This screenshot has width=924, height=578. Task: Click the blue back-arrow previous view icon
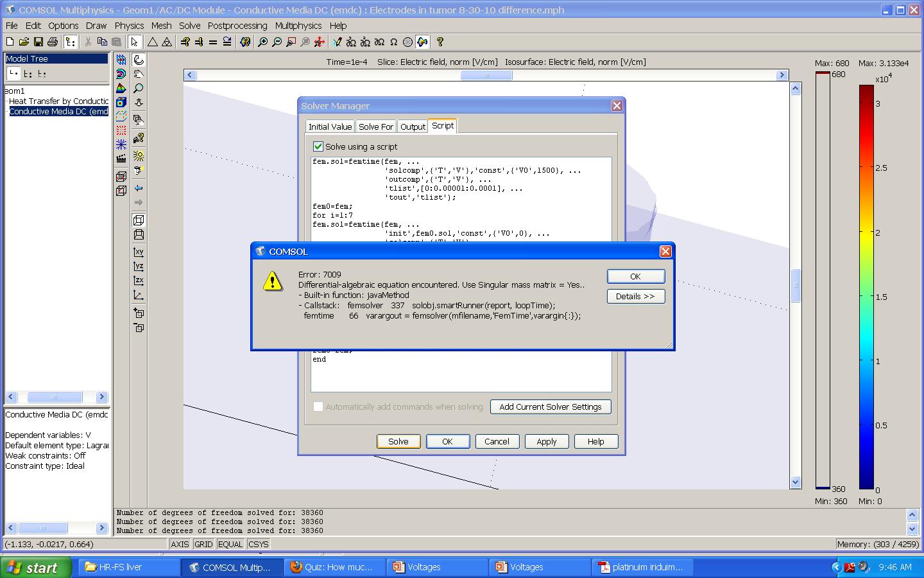point(139,188)
